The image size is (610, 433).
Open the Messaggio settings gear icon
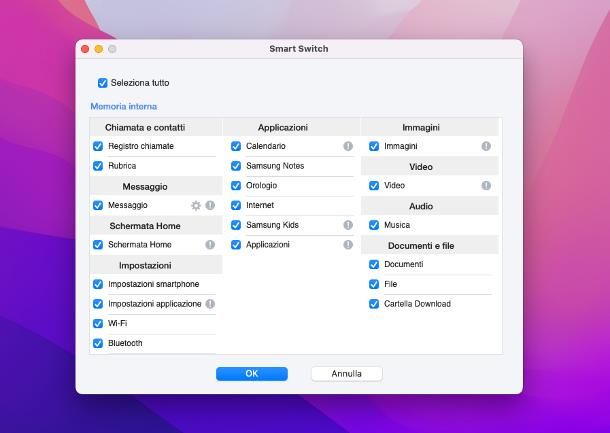(196, 205)
